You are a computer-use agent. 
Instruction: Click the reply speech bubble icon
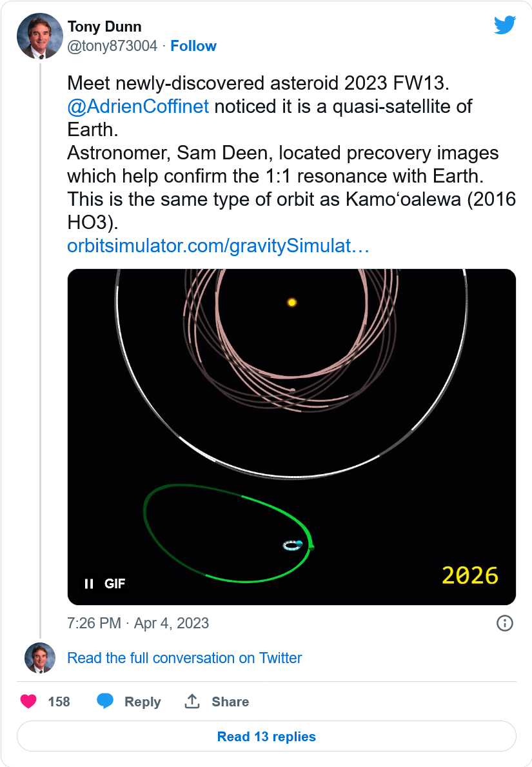[x=105, y=701]
